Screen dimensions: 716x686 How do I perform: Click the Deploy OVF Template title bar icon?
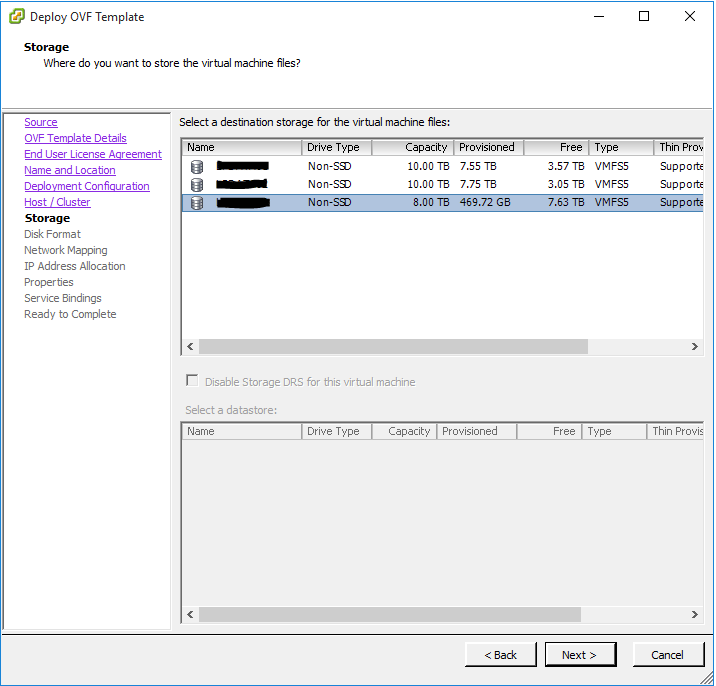pos(17,16)
